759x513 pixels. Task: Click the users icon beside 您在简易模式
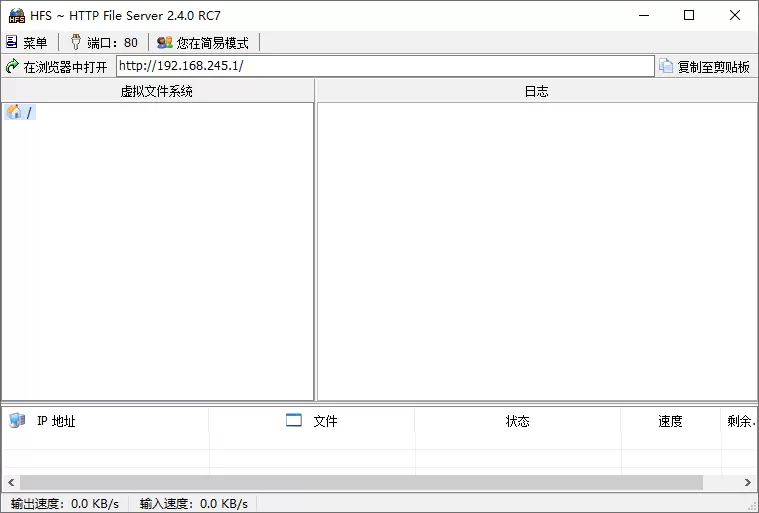(165, 42)
